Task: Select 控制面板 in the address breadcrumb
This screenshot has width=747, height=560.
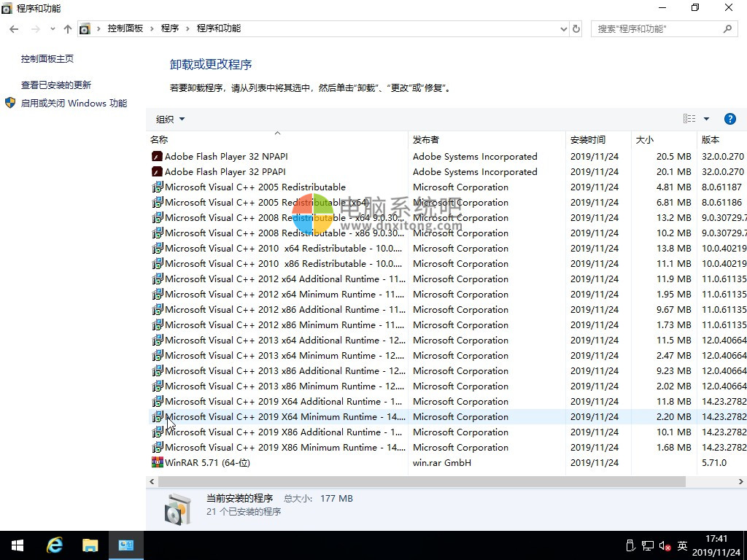Action: pyautogui.click(x=125, y=28)
